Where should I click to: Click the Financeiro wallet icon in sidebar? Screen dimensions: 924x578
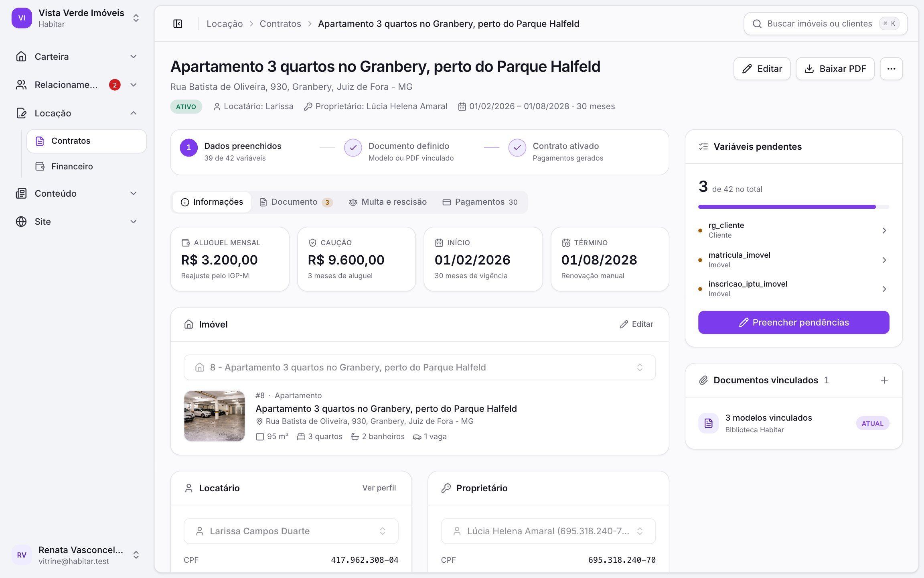[x=40, y=166]
